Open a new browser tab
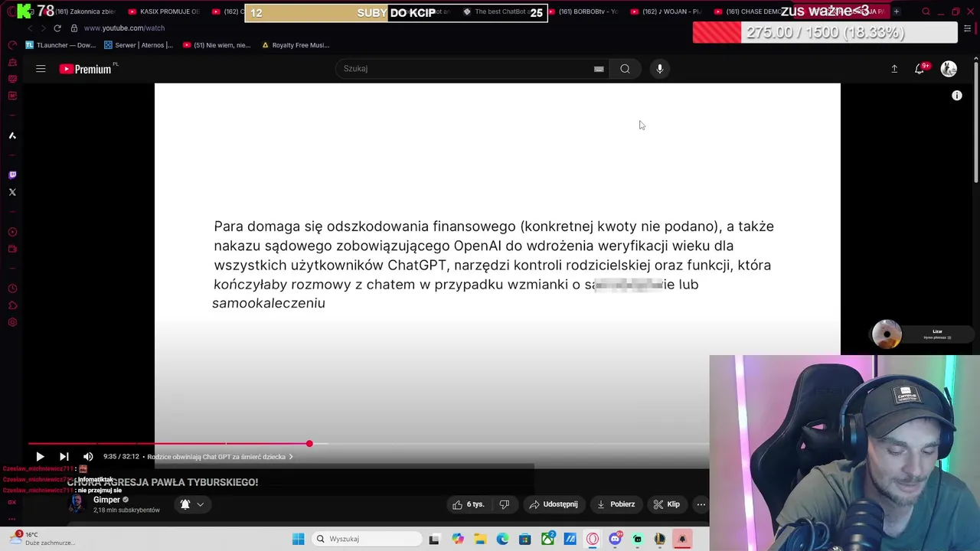The height and width of the screenshot is (551, 980). 896,11
